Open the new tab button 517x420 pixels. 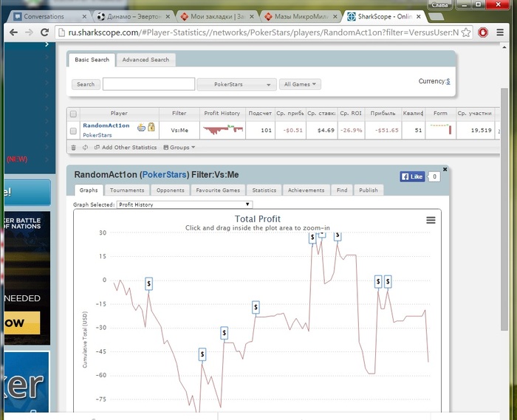pos(436,16)
